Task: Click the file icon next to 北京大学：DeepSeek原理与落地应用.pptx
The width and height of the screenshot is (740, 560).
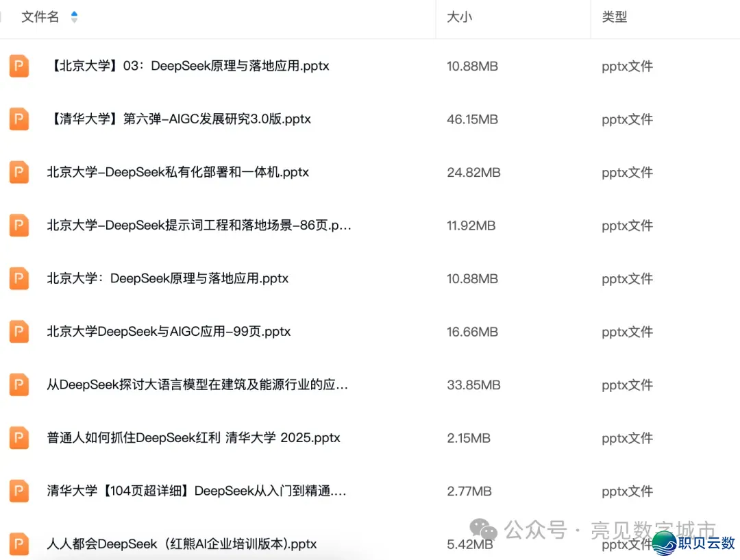Action: coord(19,278)
